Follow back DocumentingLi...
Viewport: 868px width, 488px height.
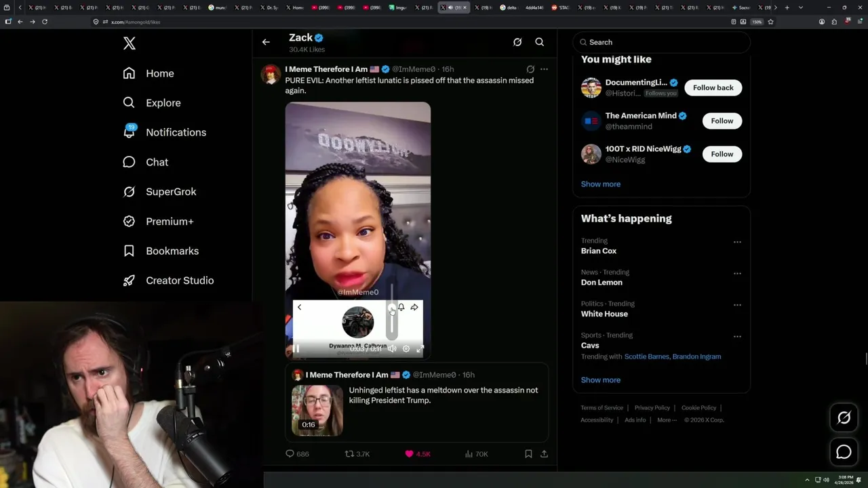713,87
